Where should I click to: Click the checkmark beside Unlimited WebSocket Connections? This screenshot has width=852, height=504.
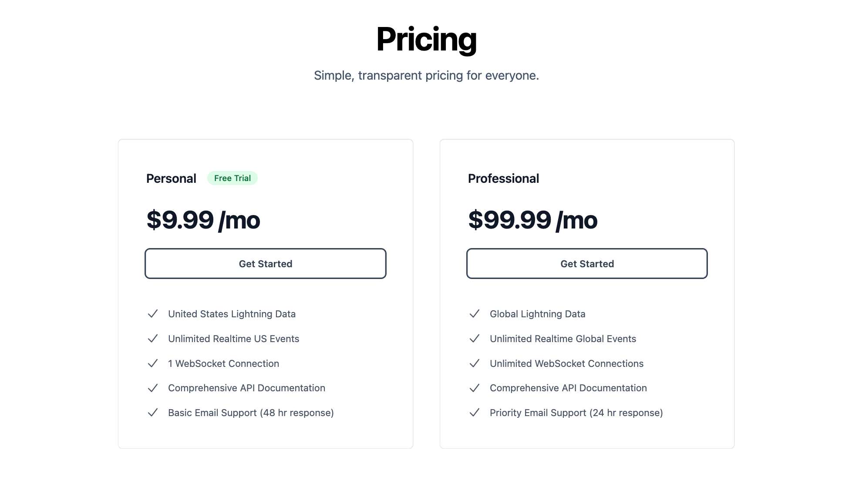click(475, 363)
